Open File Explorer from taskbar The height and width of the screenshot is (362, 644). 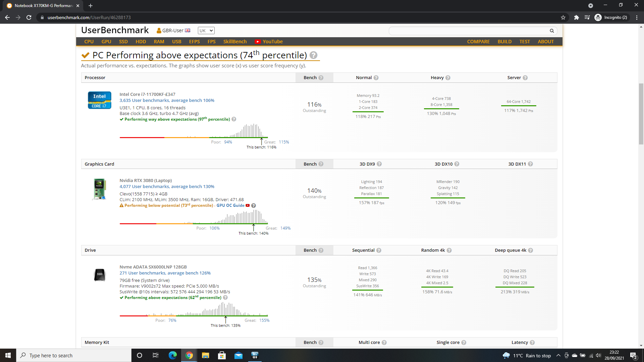[205, 355]
